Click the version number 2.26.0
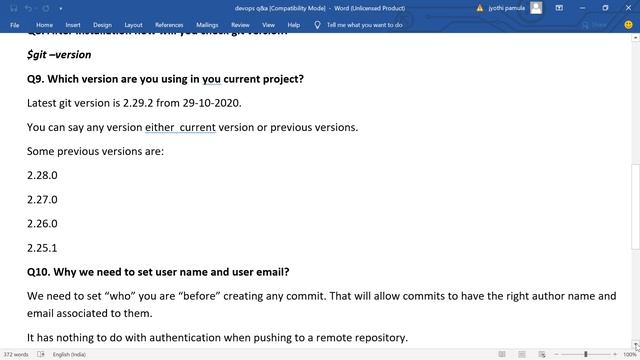Image resolution: width=640 pixels, height=360 pixels. (x=42, y=224)
